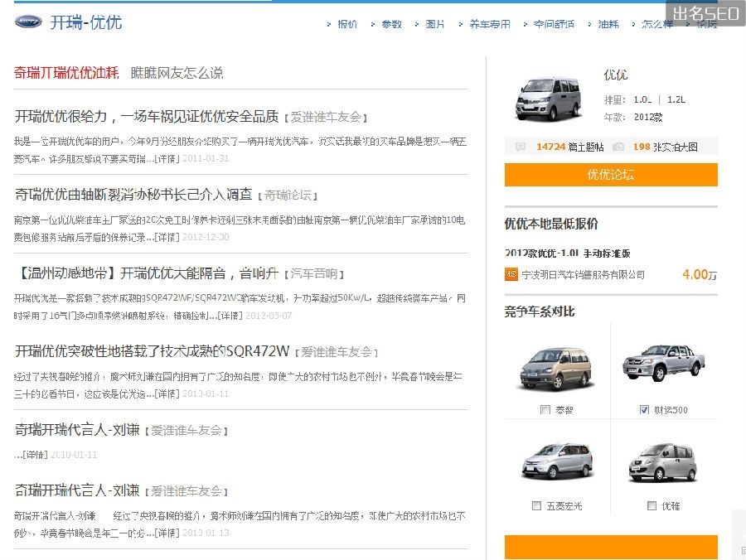The height and width of the screenshot is (560, 746).
Task: Tick the 优雅 comparison checkbox
Action: 652,506
